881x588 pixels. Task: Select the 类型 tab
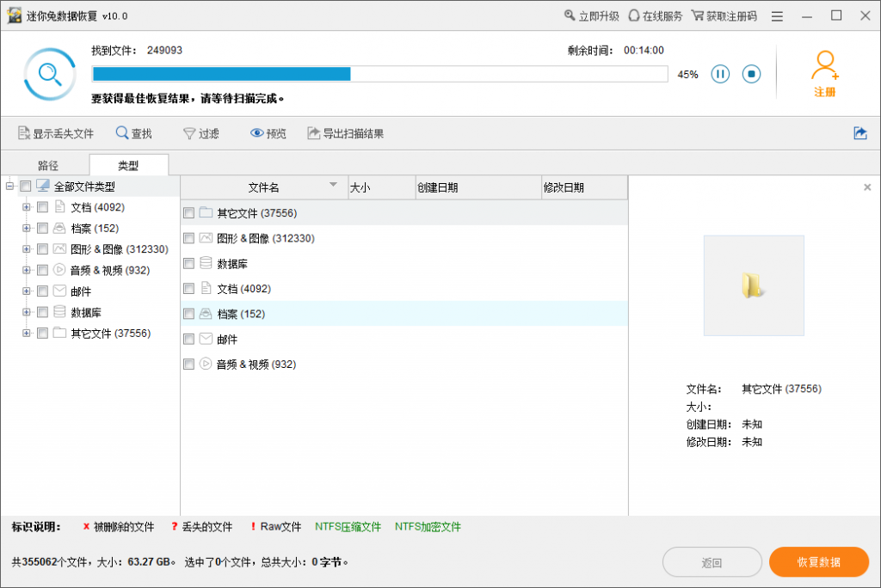tap(128, 165)
